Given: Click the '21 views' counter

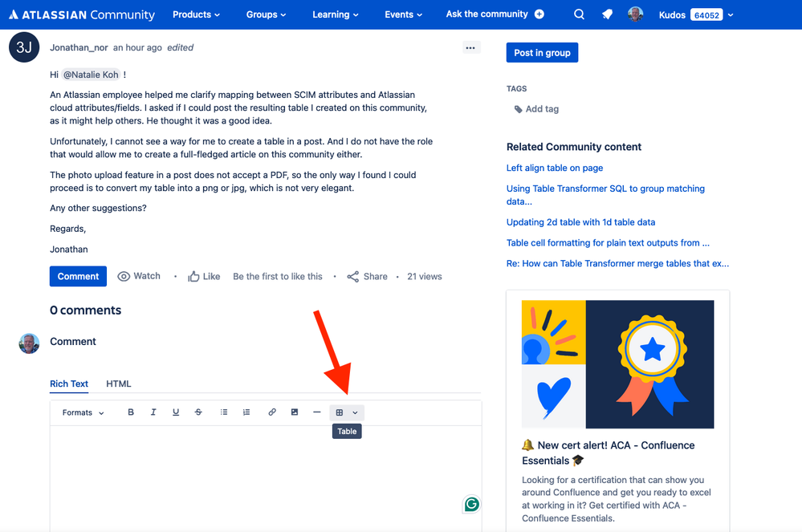Looking at the screenshot, I should pyautogui.click(x=425, y=277).
